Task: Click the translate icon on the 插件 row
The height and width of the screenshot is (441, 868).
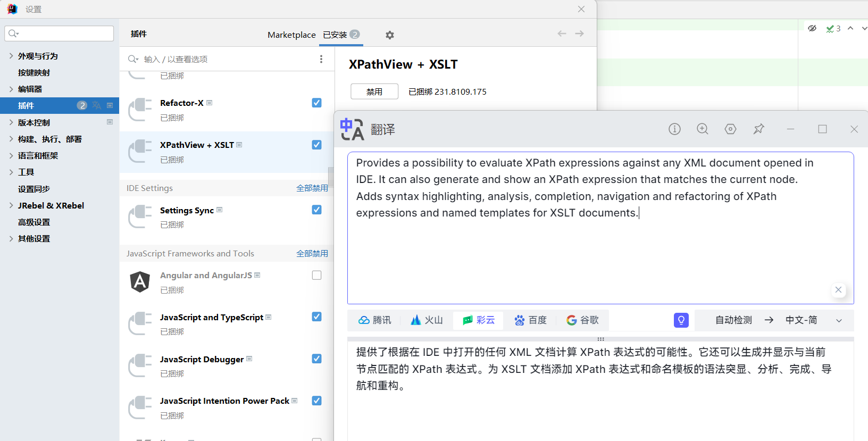Action: [96, 105]
